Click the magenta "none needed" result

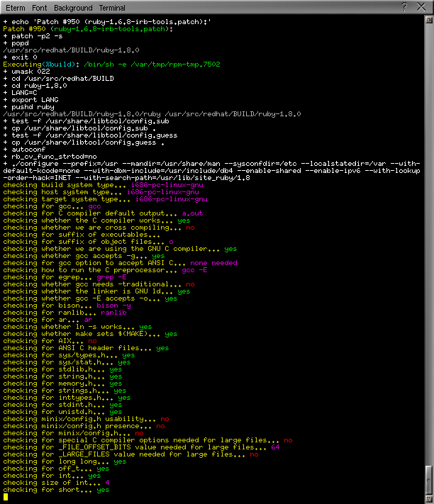pyautogui.click(x=213, y=262)
